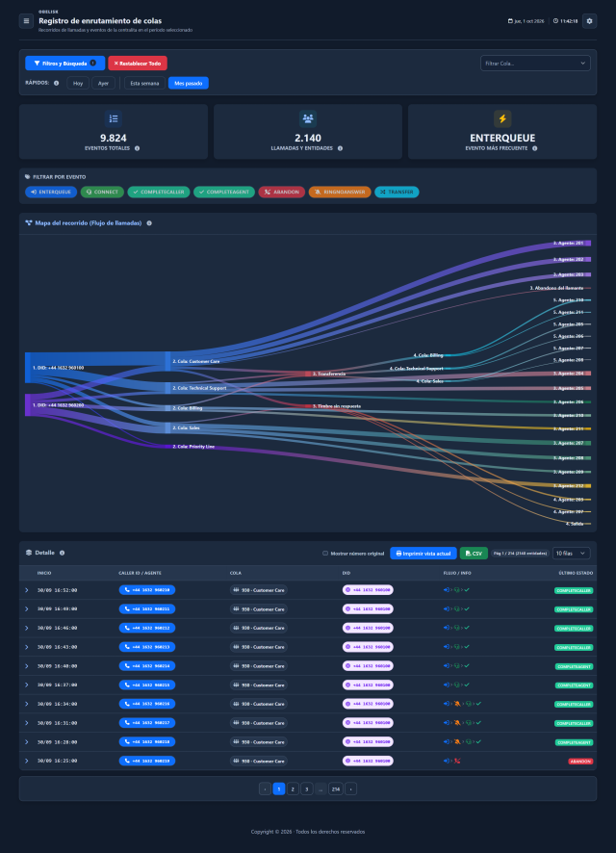616x853 pixels.
Task: Open the Filtrar Cola dropdown
Action: [x=535, y=64]
